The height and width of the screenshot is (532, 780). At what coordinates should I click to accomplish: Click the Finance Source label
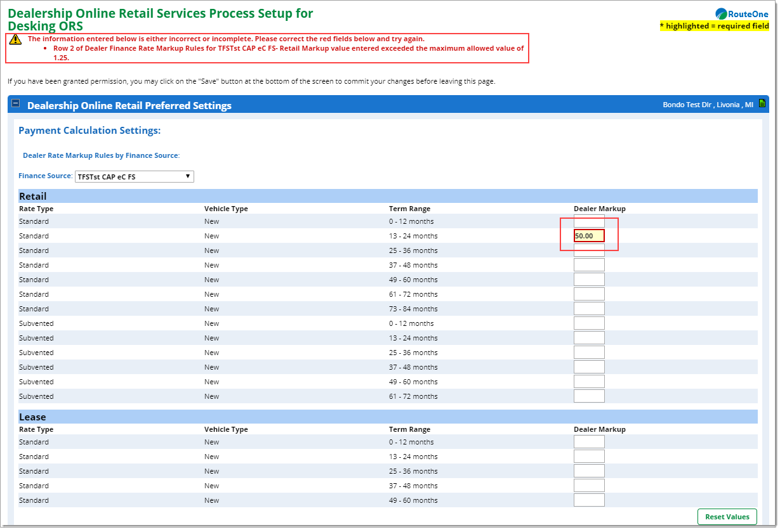[x=46, y=176]
